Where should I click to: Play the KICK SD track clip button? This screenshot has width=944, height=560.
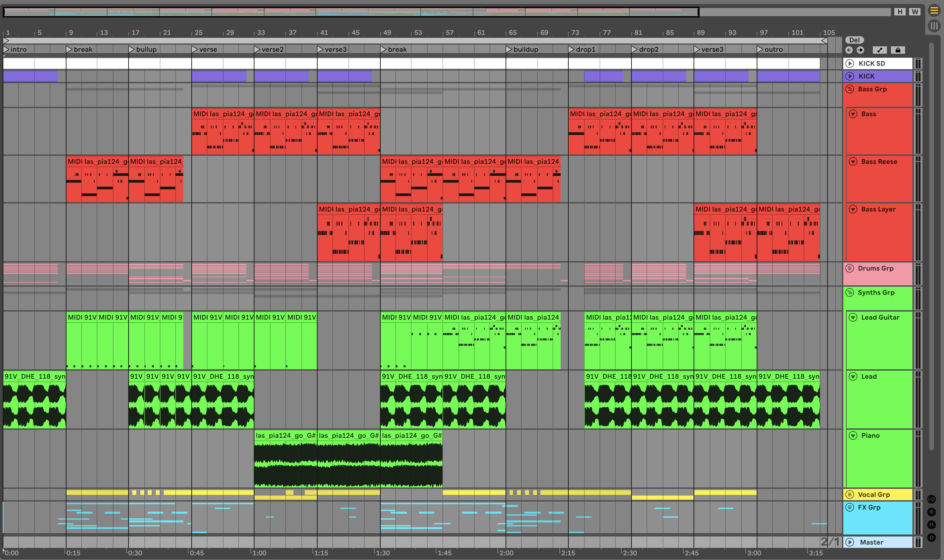coord(850,63)
